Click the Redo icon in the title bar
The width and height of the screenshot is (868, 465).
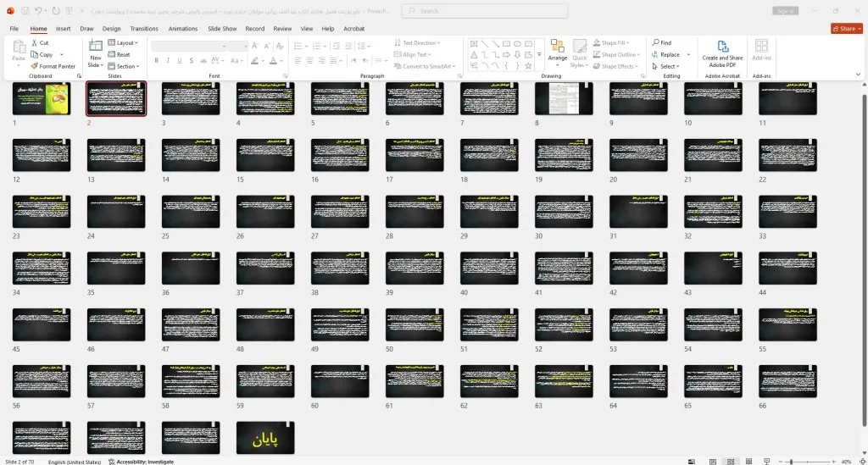tap(55, 10)
